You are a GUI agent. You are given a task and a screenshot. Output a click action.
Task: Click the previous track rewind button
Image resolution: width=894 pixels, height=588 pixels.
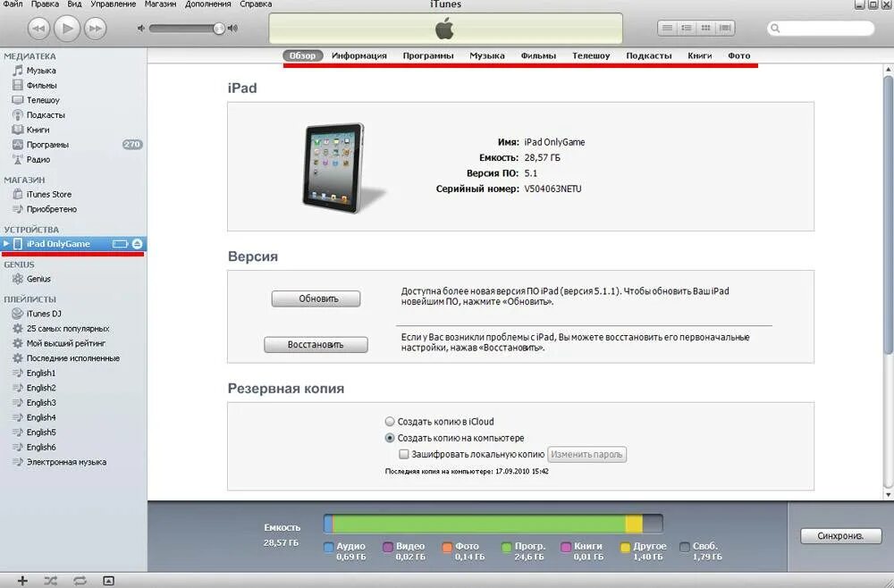coord(38,28)
